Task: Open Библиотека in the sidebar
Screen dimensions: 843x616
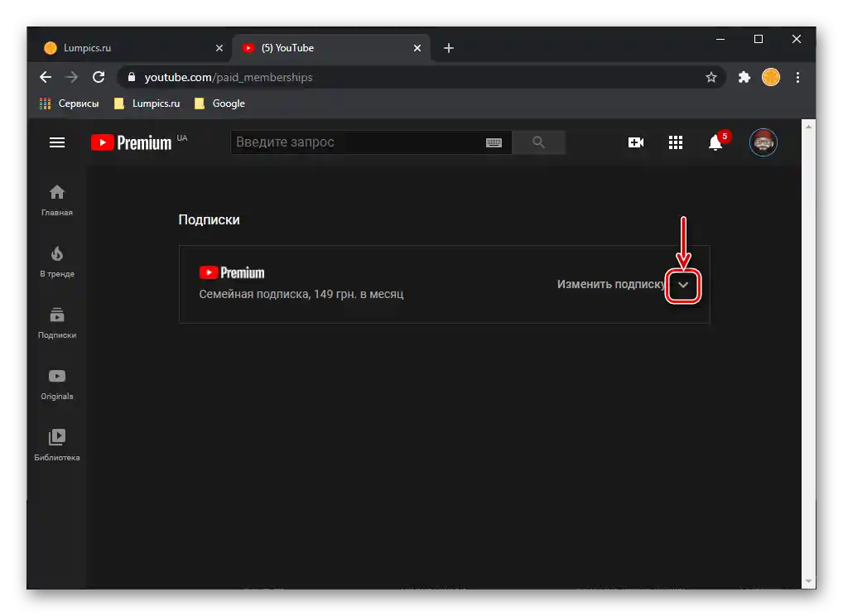Action: pos(57,445)
